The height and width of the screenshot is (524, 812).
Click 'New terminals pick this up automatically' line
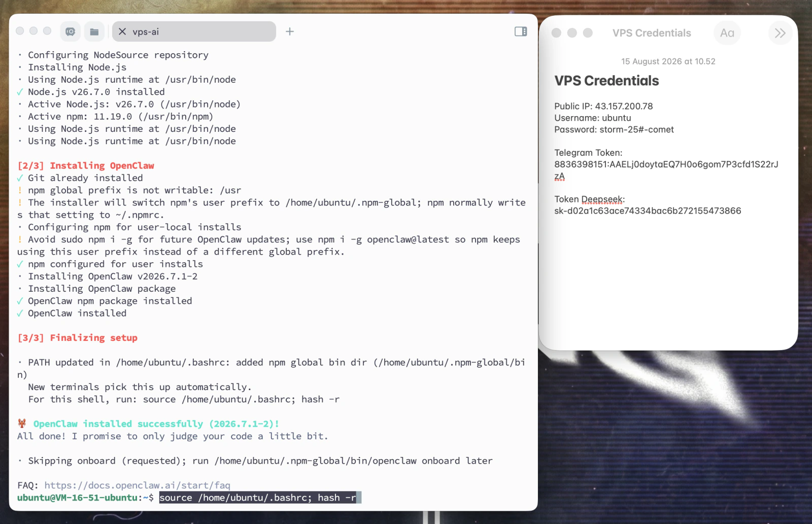140,387
